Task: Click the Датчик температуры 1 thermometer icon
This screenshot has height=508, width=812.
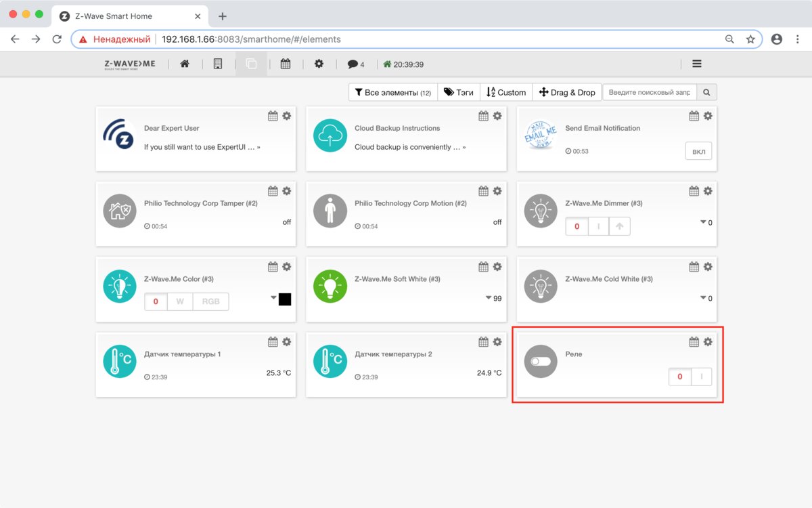Action: pyautogui.click(x=120, y=362)
